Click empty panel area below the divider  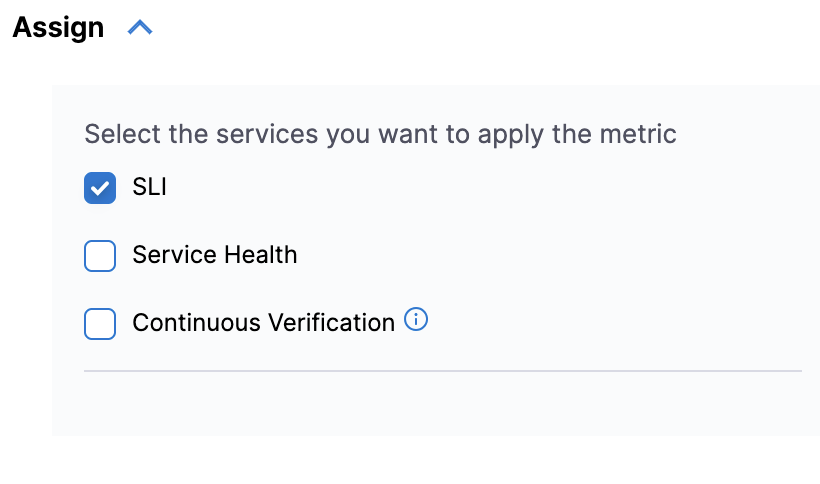pos(440,405)
